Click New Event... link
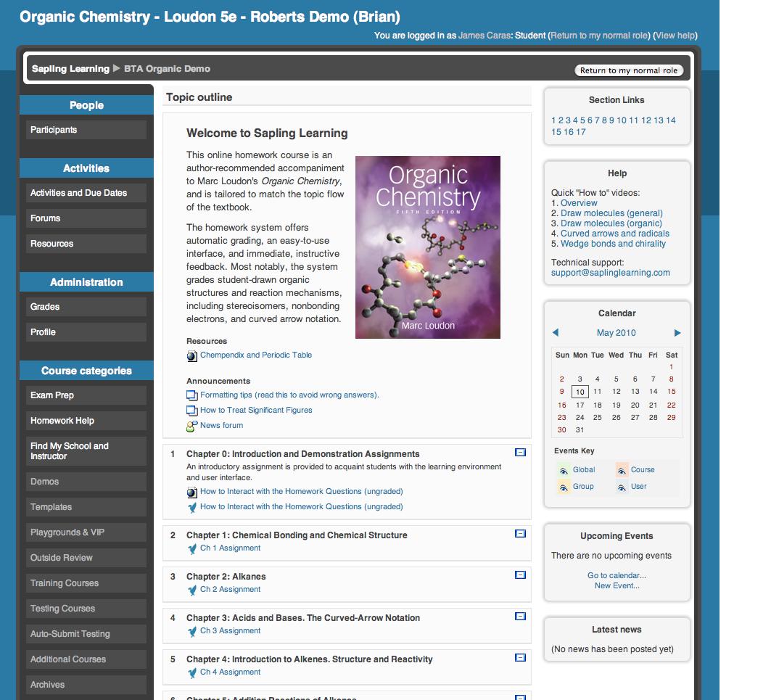This screenshot has height=700, width=771. (617, 586)
